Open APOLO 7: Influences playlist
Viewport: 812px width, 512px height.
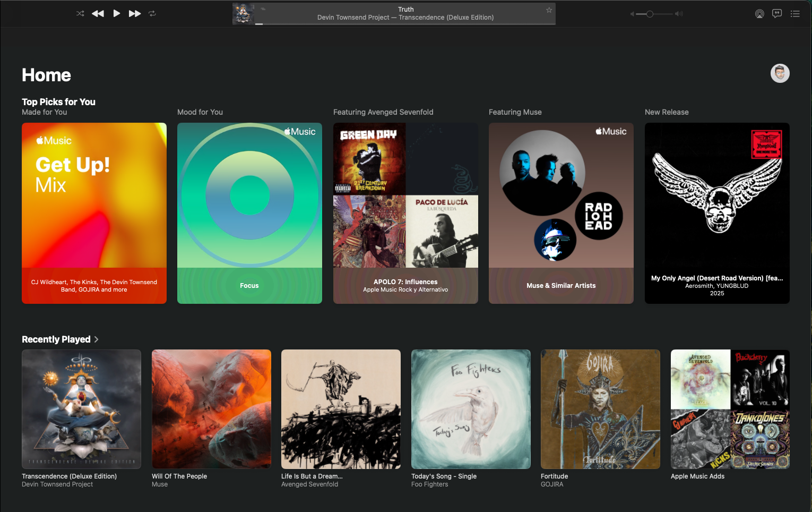pos(405,213)
